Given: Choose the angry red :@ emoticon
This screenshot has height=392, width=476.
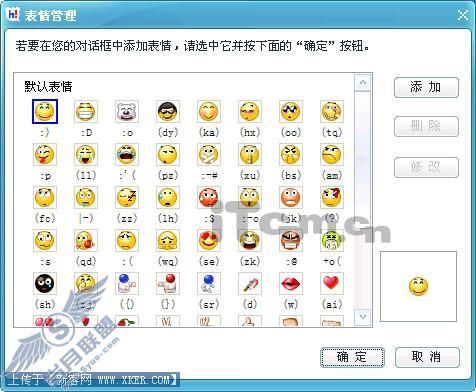Looking at the screenshot, I should click(291, 240).
